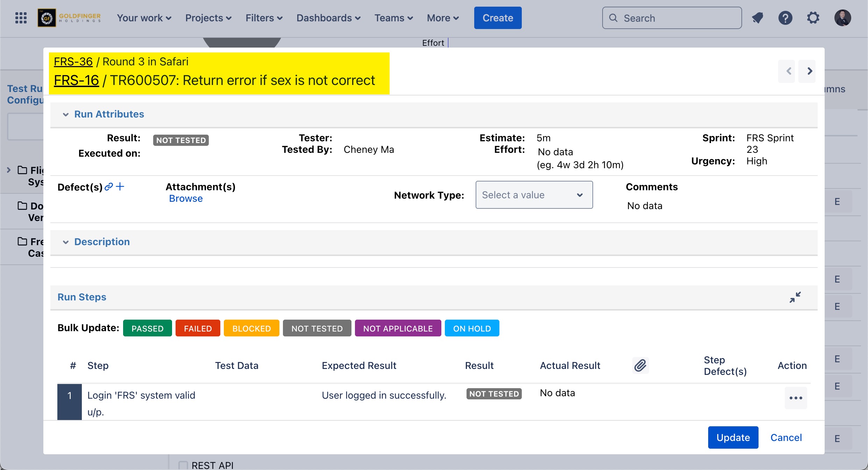Screen dimensions: 868x470
Task: Click the paperclip attachment column icon
Action: [640, 365]
